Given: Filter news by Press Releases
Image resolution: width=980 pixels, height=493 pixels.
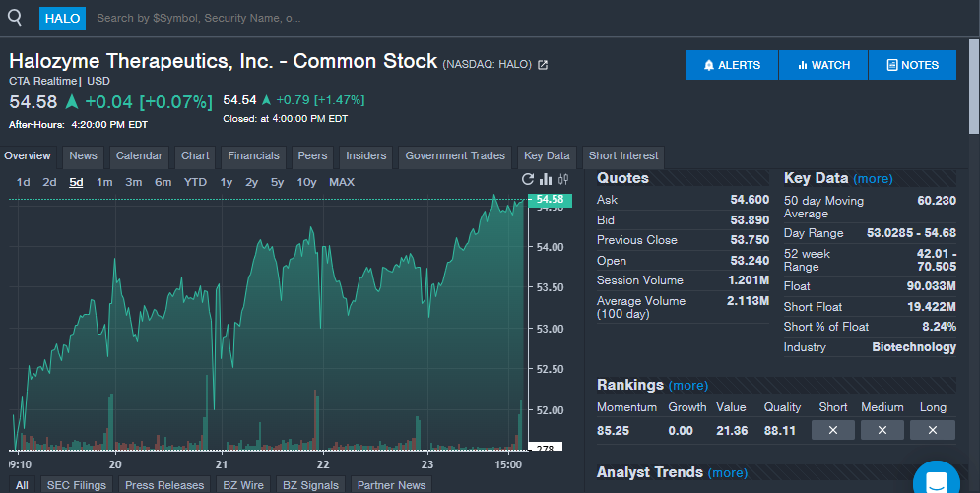Looking at the screenshot, I should (164, 485).
